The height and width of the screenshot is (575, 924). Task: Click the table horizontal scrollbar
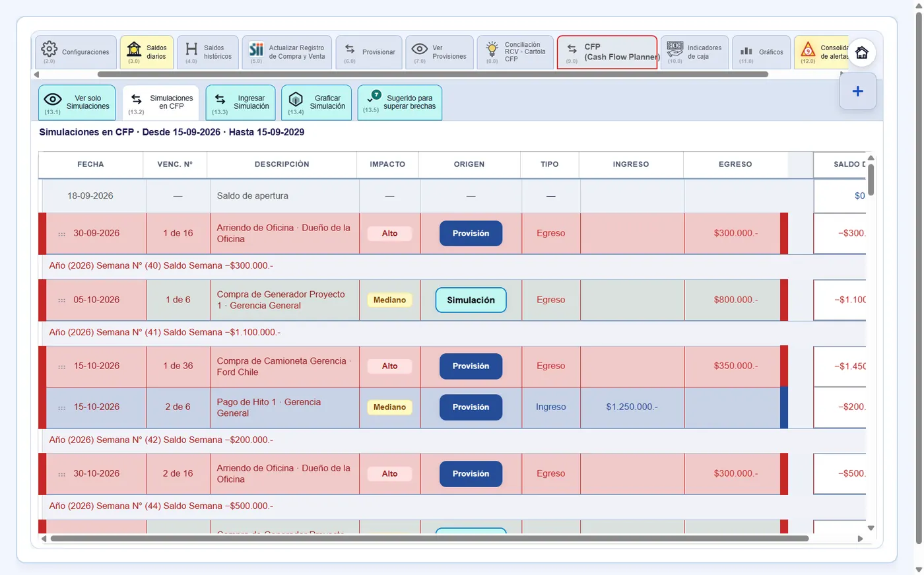(429, 539)
